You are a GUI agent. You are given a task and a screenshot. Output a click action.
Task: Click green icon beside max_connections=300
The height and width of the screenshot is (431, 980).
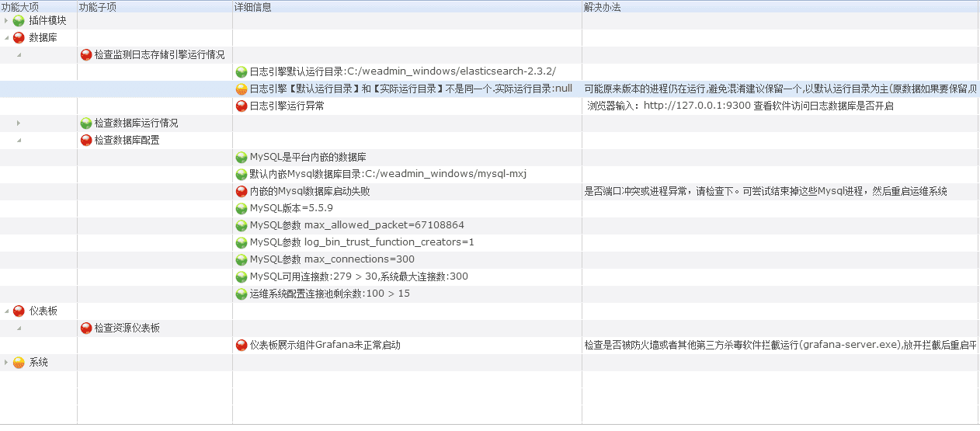(x=242, y=260)
